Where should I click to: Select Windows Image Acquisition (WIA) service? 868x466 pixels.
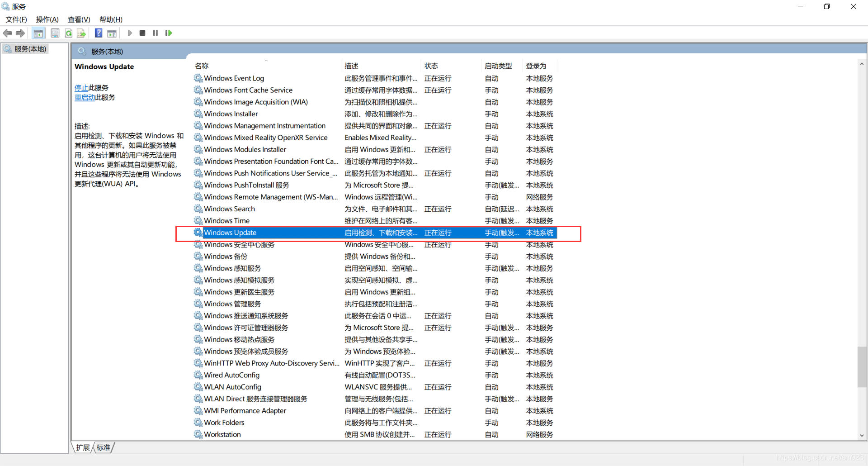(x=375, y=102)
